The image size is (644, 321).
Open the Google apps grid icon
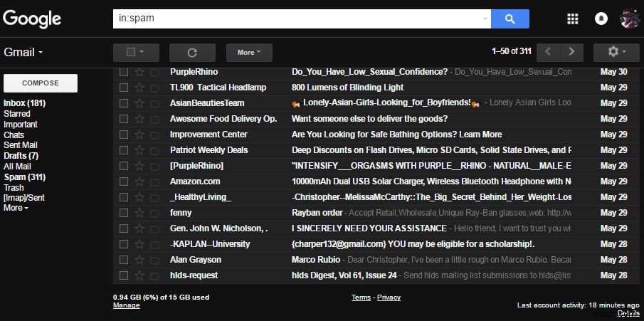573,19
